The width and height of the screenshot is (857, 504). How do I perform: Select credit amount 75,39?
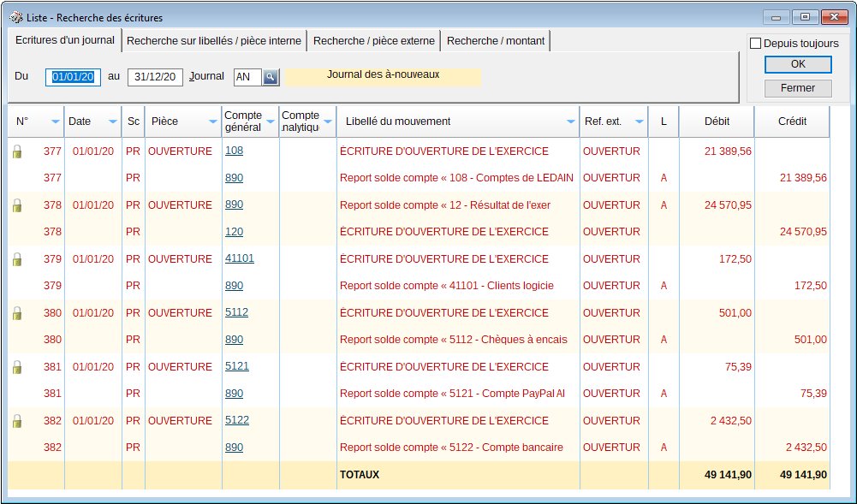[813, 393]
